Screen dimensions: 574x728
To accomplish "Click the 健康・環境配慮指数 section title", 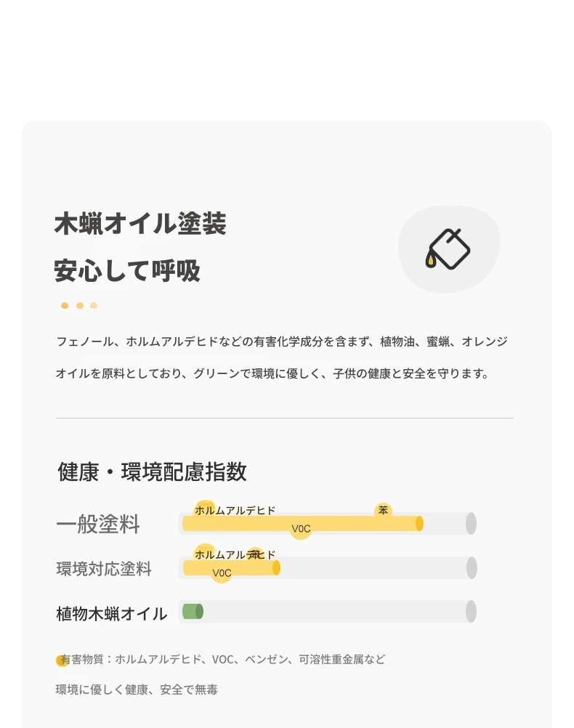I will 152,472.
